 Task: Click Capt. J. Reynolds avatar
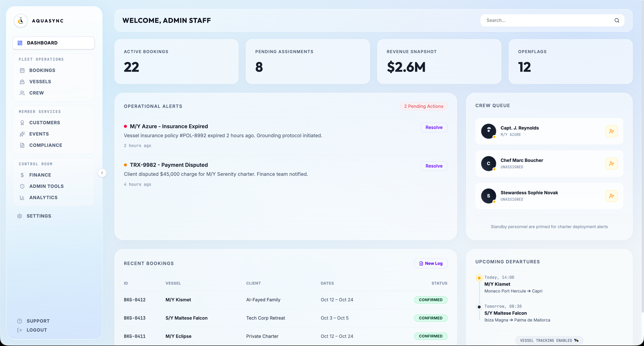488,131
